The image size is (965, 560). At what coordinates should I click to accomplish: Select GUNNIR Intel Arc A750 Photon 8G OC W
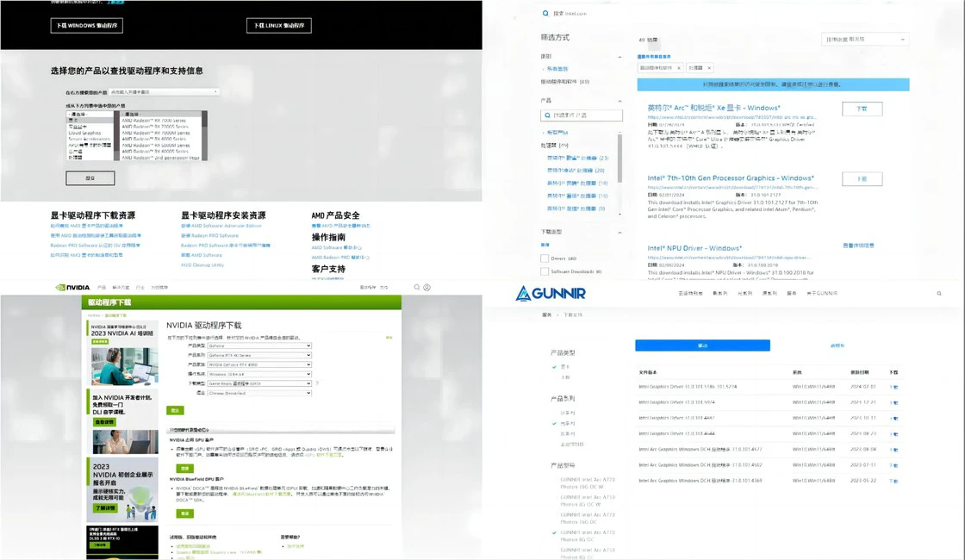pos(587,501)
